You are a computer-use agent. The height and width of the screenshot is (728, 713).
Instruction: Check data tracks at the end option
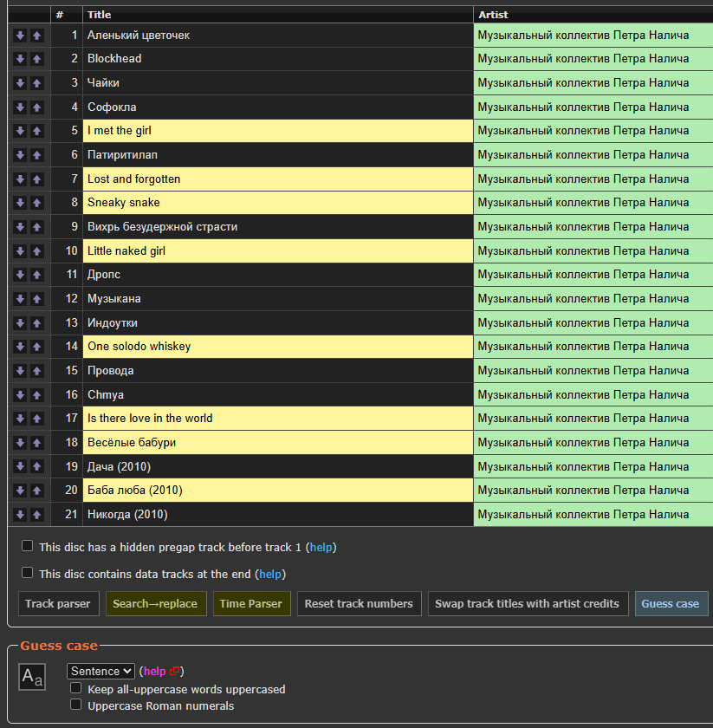(28, 573)
